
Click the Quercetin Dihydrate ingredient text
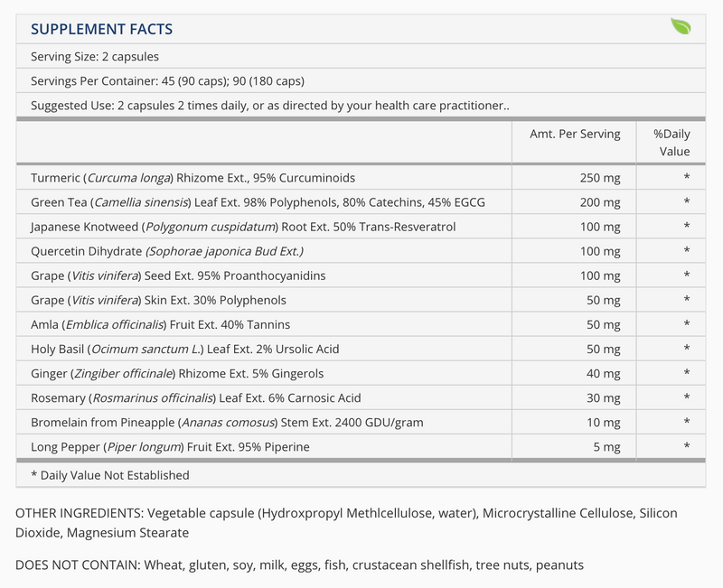tap(166, 251)
